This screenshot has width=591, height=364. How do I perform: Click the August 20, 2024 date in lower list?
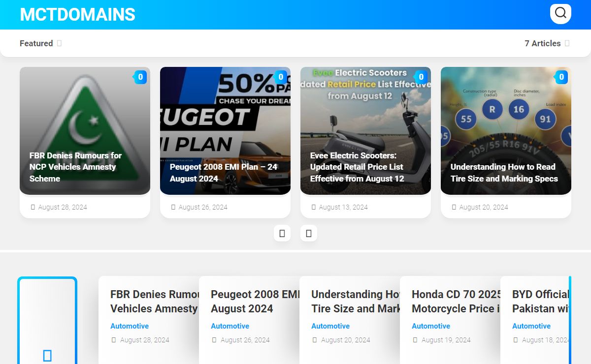click(x=346, y=340)
